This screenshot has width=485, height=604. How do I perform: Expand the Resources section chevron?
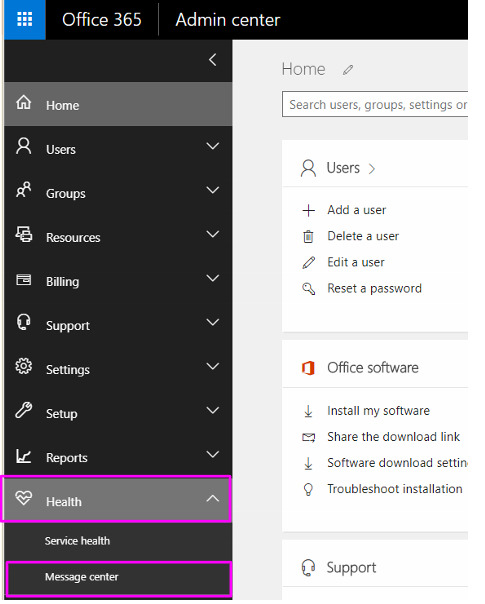click(213, 234)
